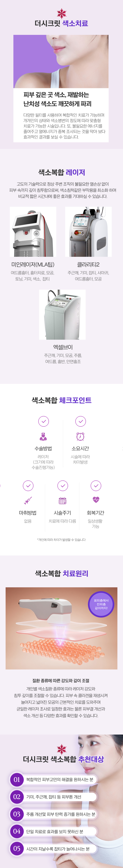Click the laser treatment principle illustration
Screen dimensions: 123x868
(61, 628)
